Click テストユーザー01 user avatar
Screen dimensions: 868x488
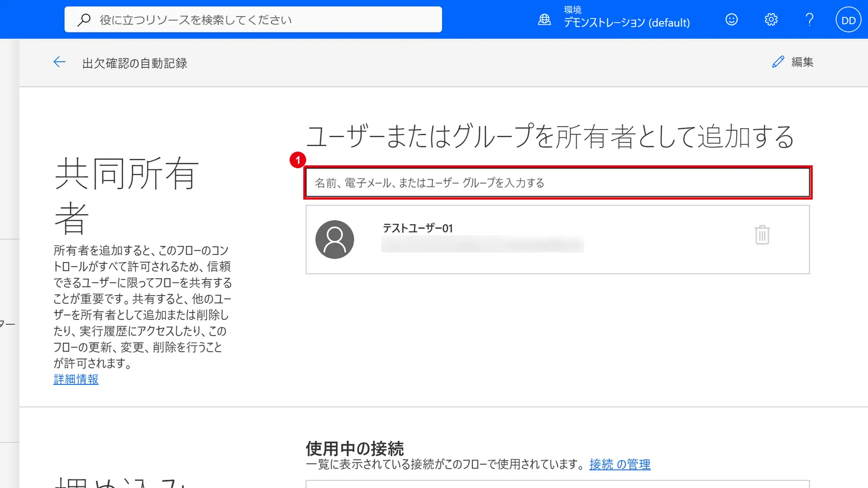[x=335, y=240]
